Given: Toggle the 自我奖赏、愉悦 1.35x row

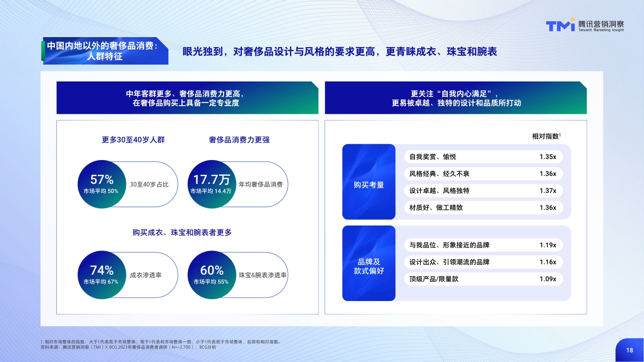Looking at the screenshot, I should 483,157.
